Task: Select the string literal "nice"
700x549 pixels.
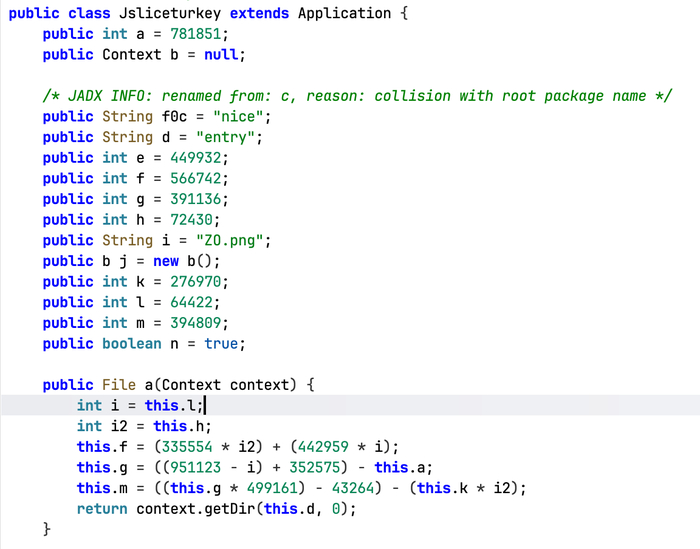Action: tap(238, 116)
